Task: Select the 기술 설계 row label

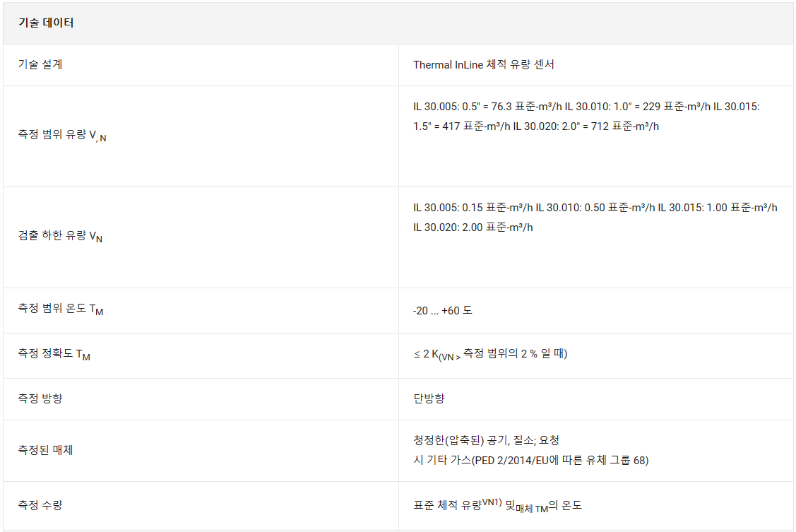Action: (x=40, y=64)
